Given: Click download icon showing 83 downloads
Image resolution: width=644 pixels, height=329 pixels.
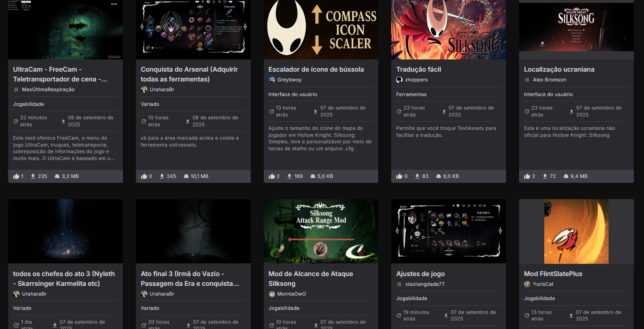Looking at the screenshot, I should tap(417, 176).
